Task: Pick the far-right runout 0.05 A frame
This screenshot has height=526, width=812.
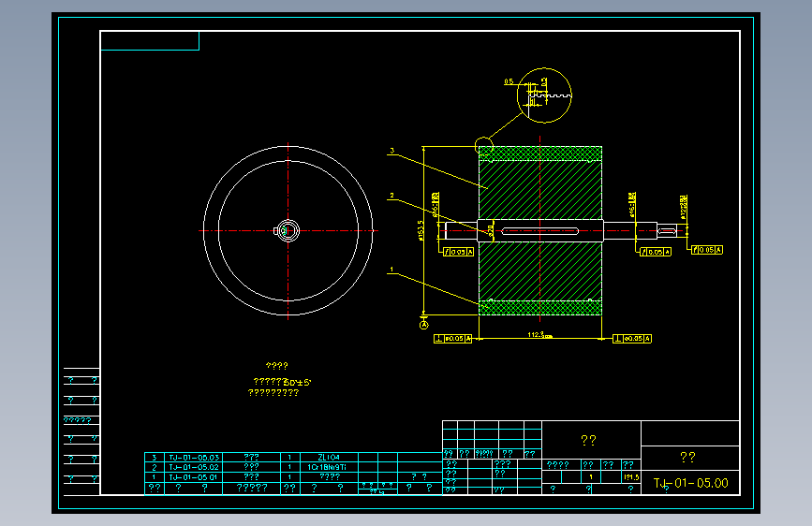Action: pos(707,250)
